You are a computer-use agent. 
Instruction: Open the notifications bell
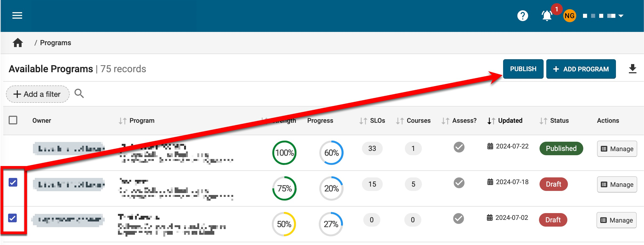point(547,16)
